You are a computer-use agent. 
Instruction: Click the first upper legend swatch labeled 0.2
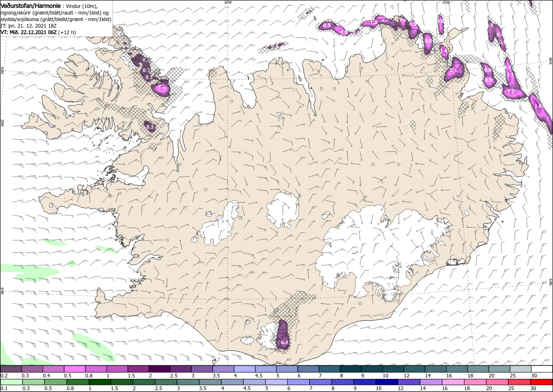pyautogui.click(x=11, y=369)
